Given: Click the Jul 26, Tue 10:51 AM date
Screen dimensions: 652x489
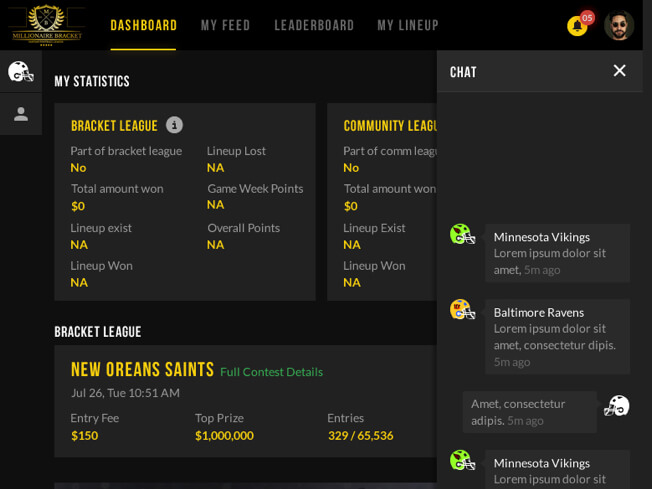Looking at the screenshot, I should click(125, 393).
